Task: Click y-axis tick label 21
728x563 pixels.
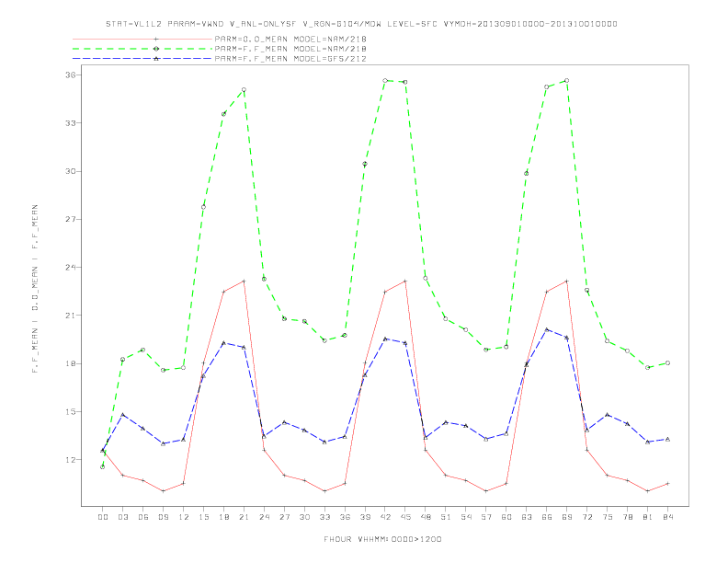Action: point(70,316)
